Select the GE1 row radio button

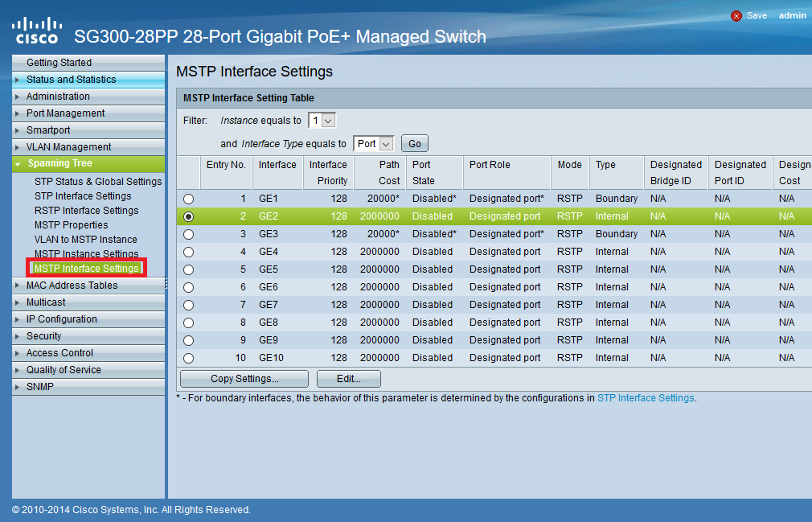click(188, 199)
